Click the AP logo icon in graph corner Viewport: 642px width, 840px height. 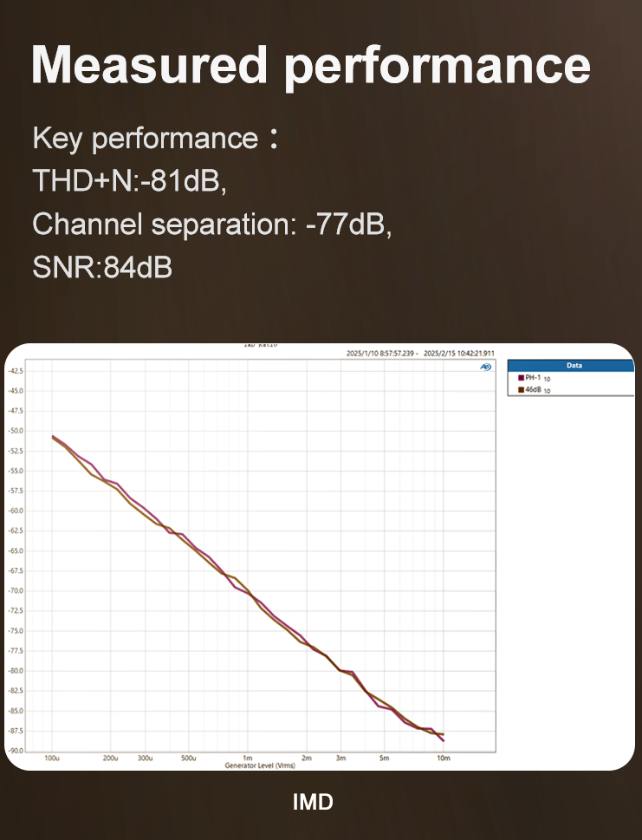[485, 367]
